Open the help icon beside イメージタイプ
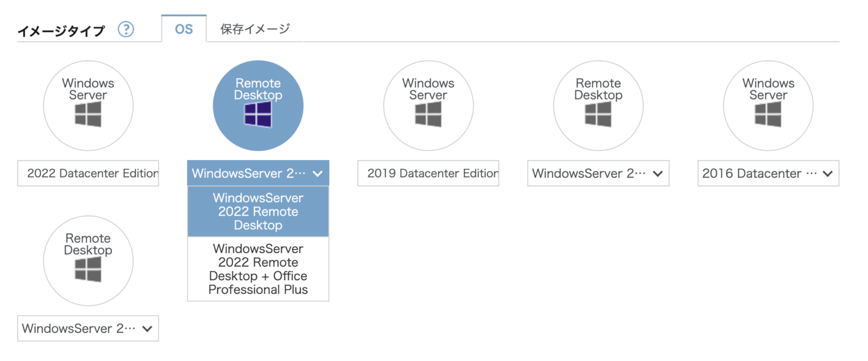 tap(125, 29)
